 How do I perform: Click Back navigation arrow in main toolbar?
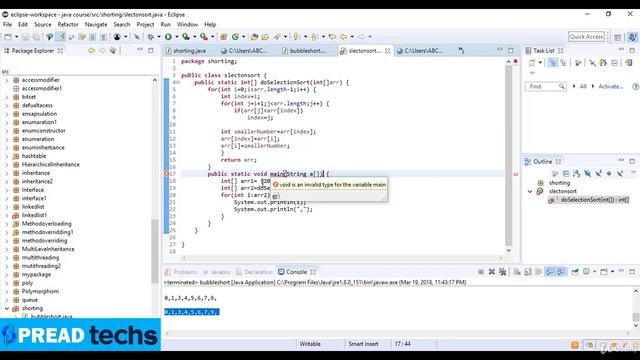[x=344, y=37]
